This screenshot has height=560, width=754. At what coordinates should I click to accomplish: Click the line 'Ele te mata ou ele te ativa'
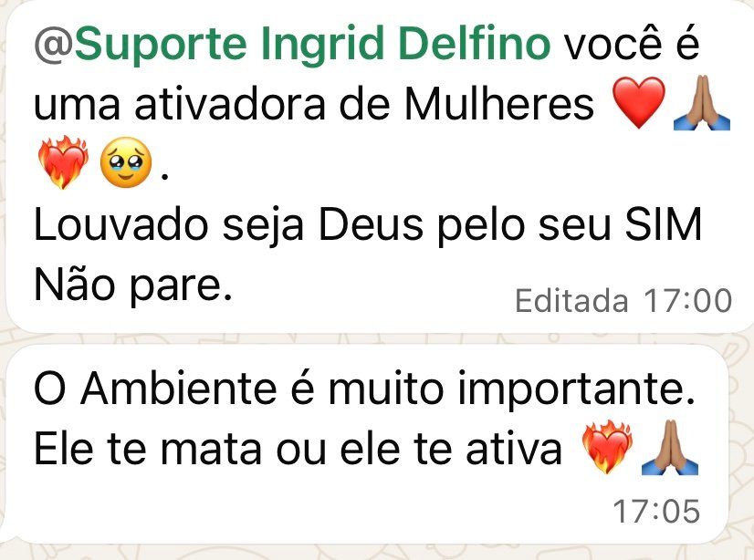(298, 449)
